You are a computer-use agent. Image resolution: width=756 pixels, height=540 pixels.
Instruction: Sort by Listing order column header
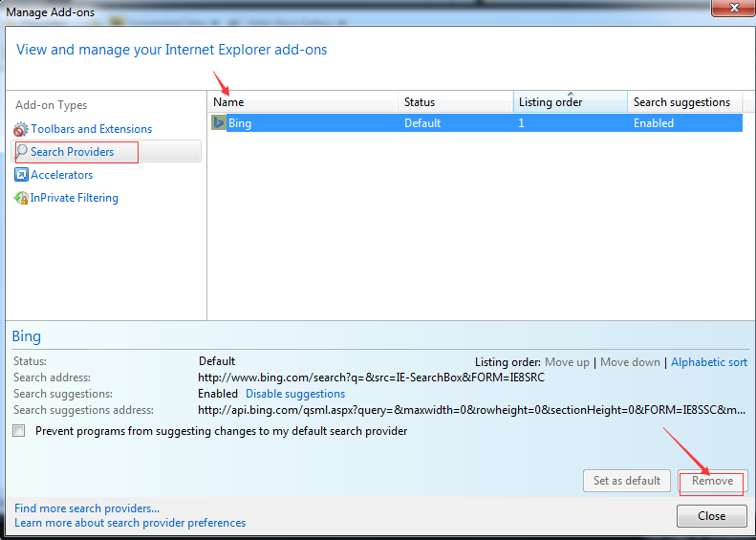pyautogui.click(x=571, y=101)
